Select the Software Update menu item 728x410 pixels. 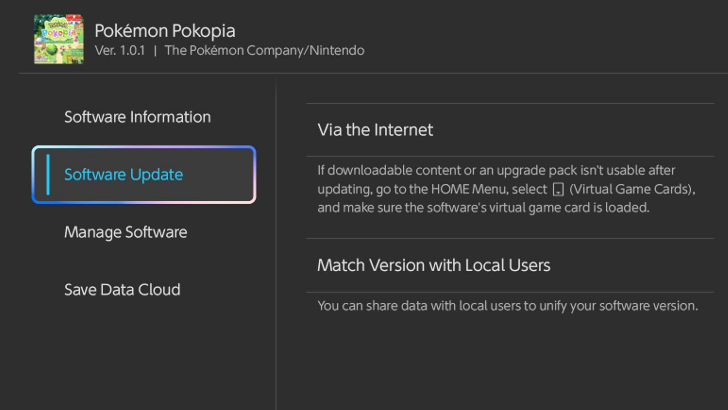[144, 175]
